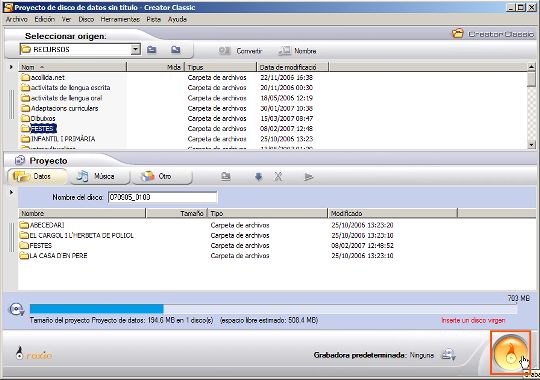This screenshot has height=380, width=540.
Task: Select the Adaptacions curriculars folder
Action: coord(59,108)
